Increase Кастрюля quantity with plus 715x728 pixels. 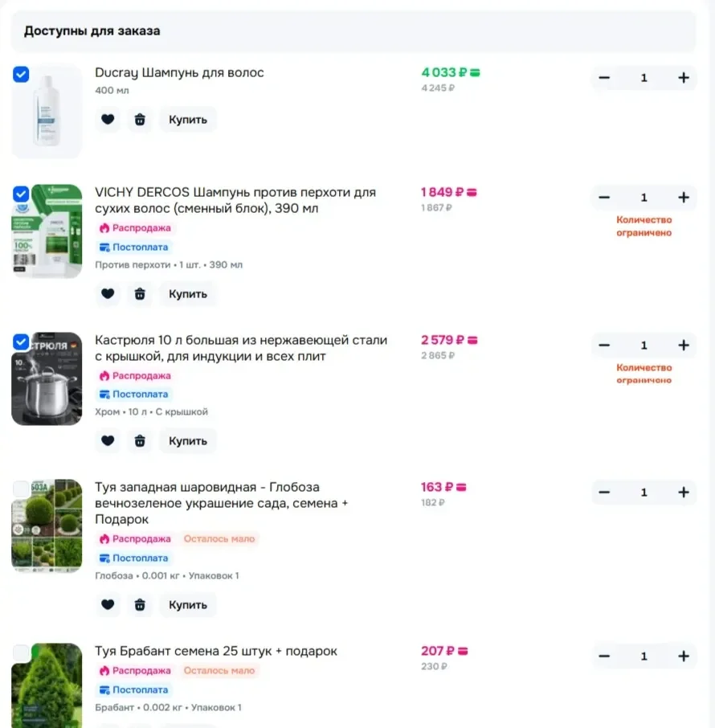click(684, 345)
